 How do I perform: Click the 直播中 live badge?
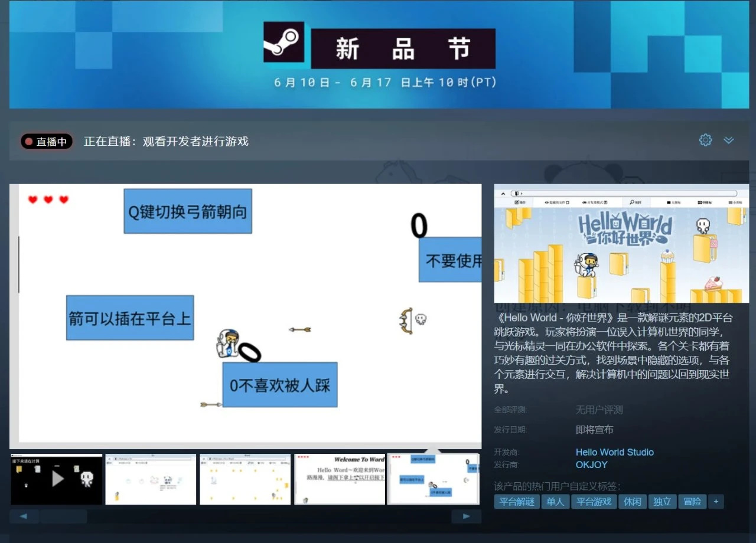click(x=46, y=142)
